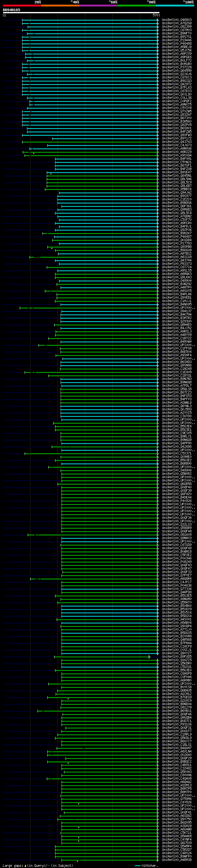Select label UniRef100_Q6F361
Image resolution: width=197 pixels, height=868 pixels.
click(177, 206)
